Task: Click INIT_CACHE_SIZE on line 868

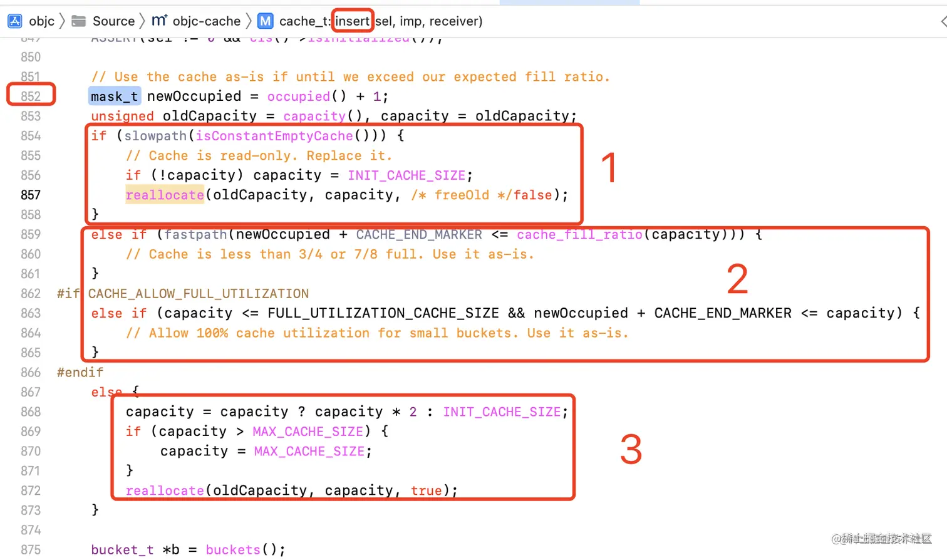Action: point(502,412)
